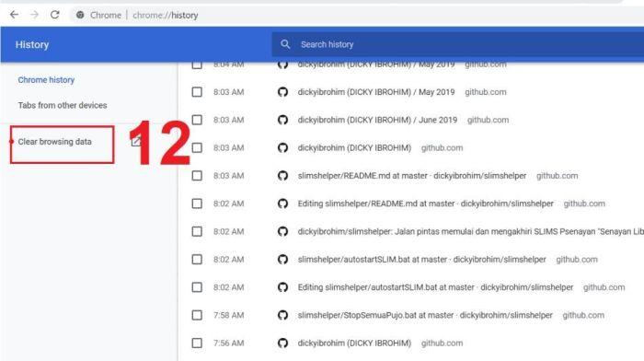Open the Editing slimshelper/autostartSLIM.bat history link
The width and height of the screenshot is (644, 361).
pyautogui.click(x=435, y=287)
